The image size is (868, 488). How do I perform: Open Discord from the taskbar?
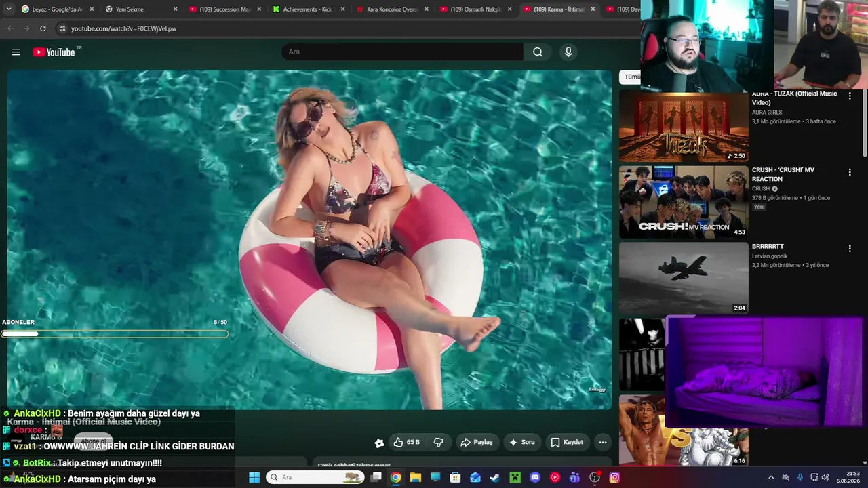(x=535, y=477)
